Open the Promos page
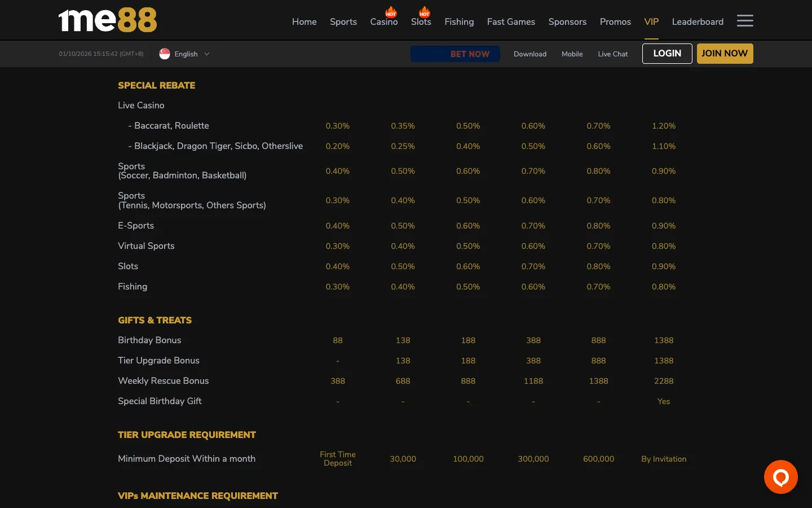Screen dimensions: 812x508 (x=615, y=21)
